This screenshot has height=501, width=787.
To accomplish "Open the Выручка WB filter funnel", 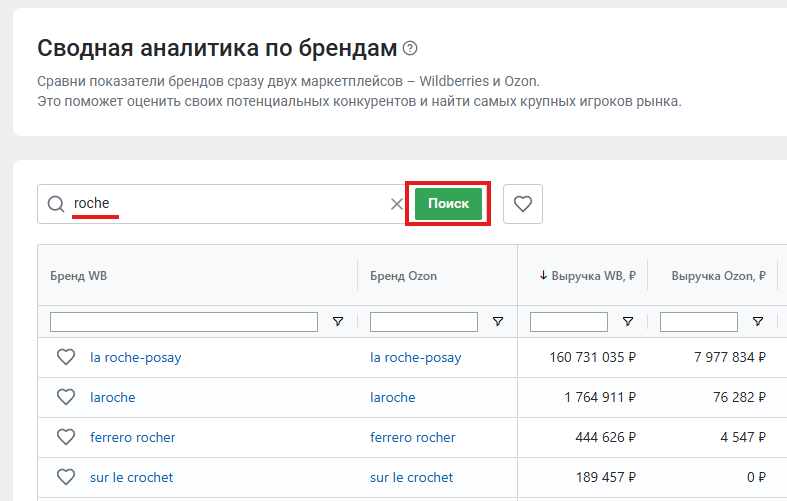I will (x=627, y=321).
